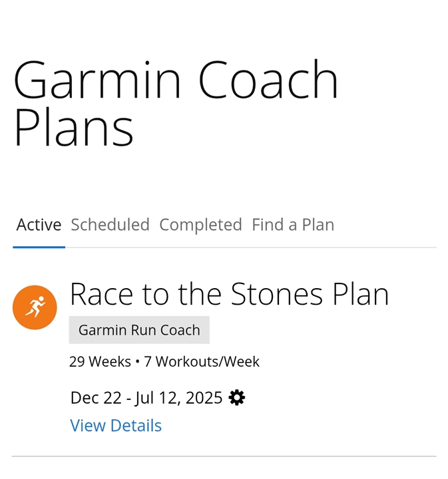Open the Race to the Stones Plan title
The image size is (448, 479).
coord(230,294)
